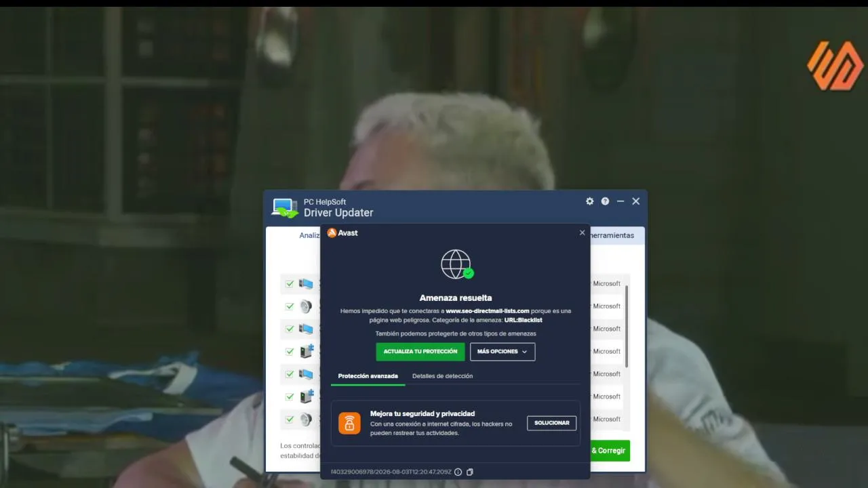The width and height of the screenshot is (868, 488).
Task: Uncheck the first driver row checkbox
Action: tap(290, 284)
